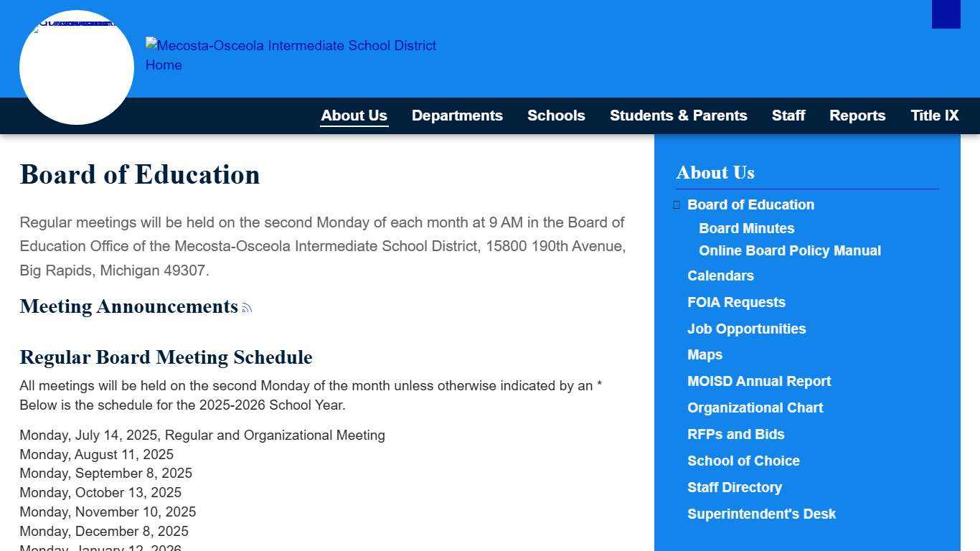Open the Departments navigation menu
This screenshot has width=980, height=551.
(457, 116)
